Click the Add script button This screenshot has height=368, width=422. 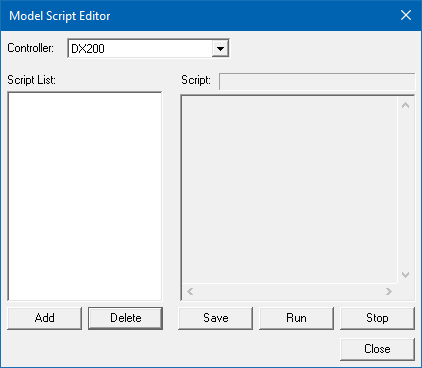[44, 318]
